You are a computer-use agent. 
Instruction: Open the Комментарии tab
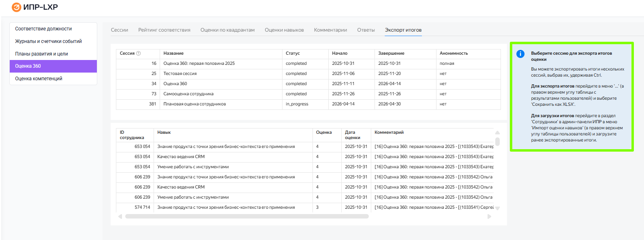(330, 30)
